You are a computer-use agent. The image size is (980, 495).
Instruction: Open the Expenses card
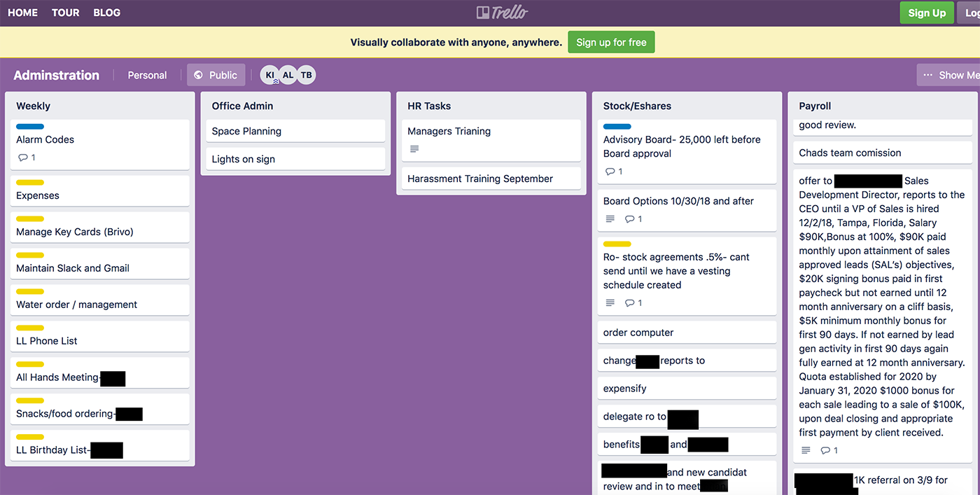coord(100,190)
